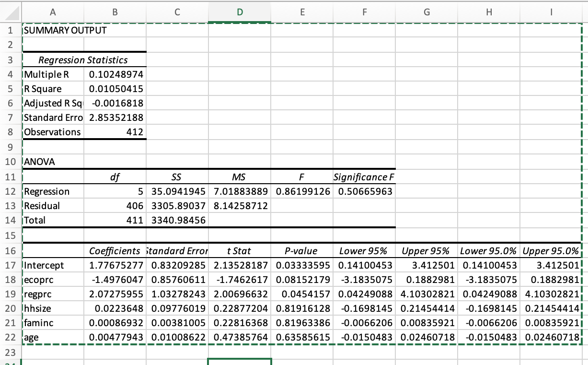This screenshot has height=365, width=588.
Task: Click the R Square label cell
Action: pyautogui.click(x=53, y=88)
